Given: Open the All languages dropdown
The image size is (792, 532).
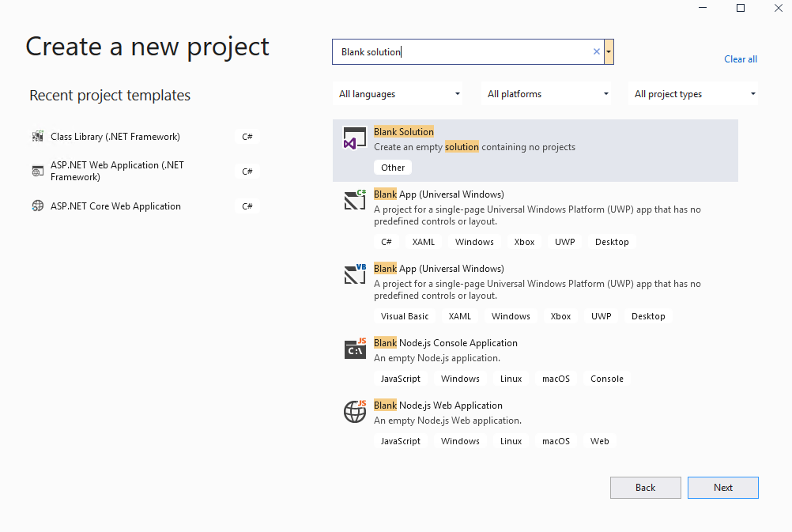Looking at the screenshot, I should 399,94.
